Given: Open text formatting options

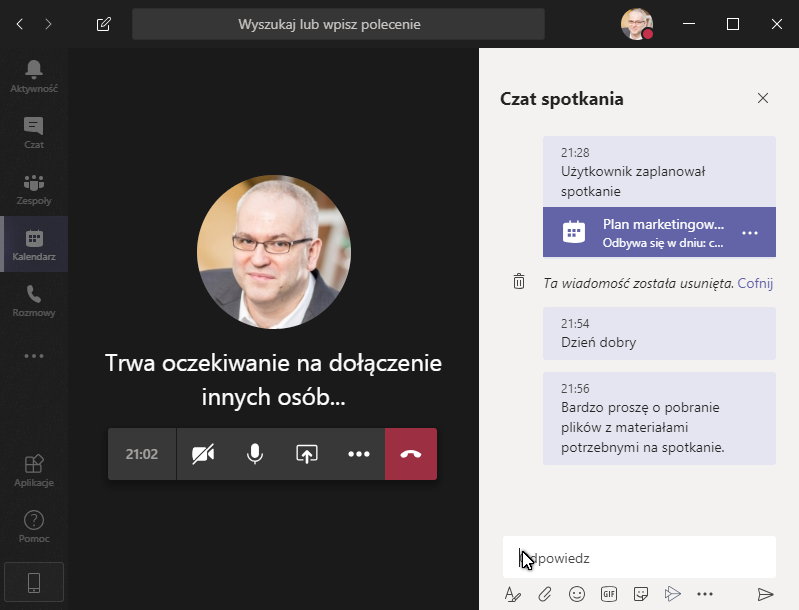Looking at the screenshot, I should [513, 594].
